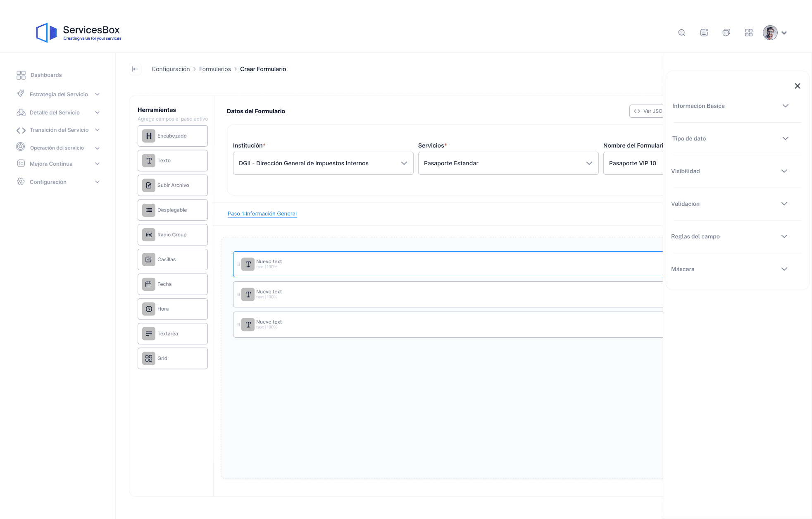Add an Encabezado heading field tool

[x=172, y=136]
